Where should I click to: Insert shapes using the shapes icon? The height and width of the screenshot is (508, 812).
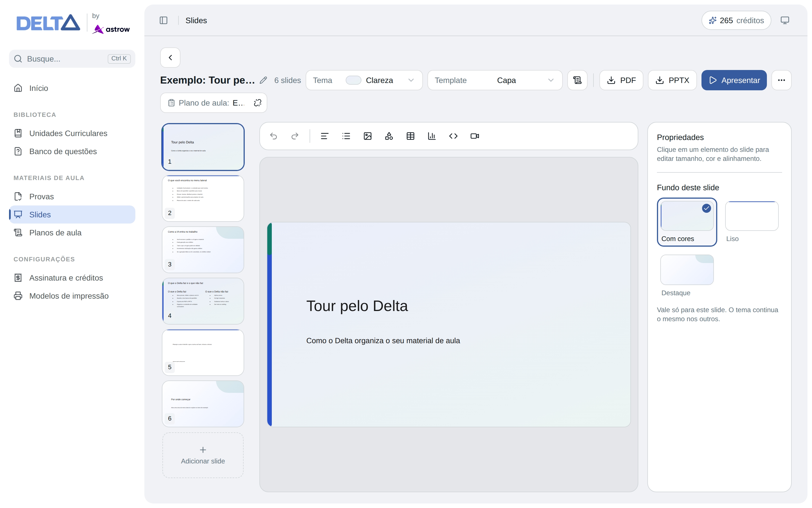389,136
